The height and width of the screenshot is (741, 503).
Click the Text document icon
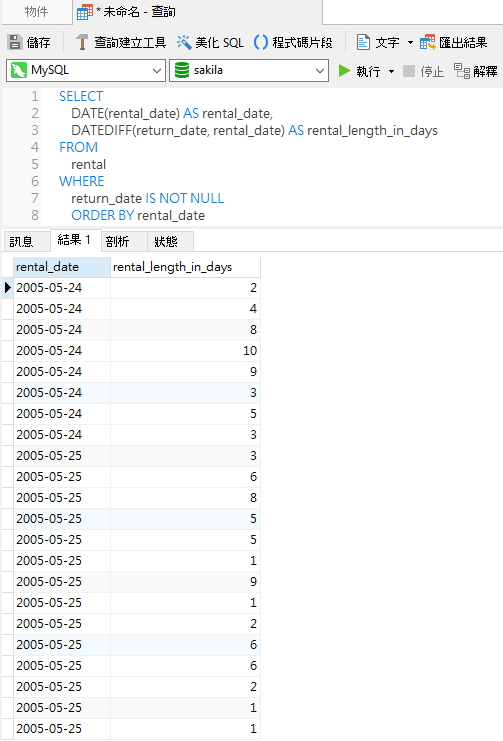coord(363,43)
